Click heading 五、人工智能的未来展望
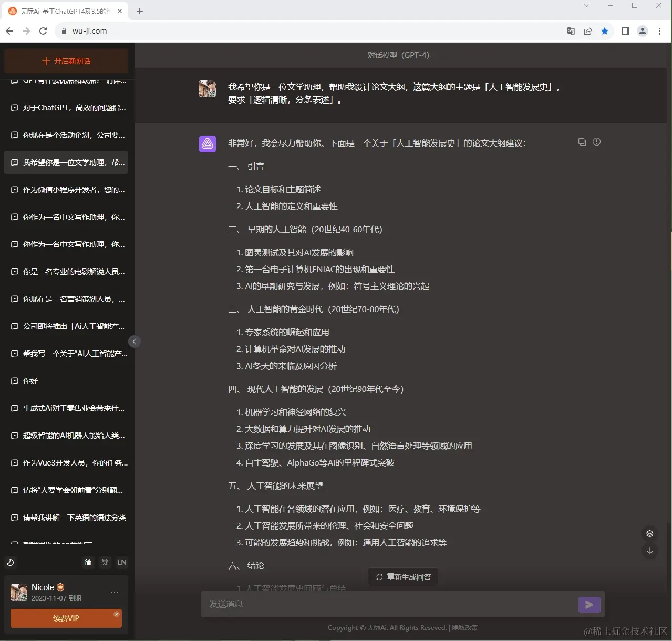Image resolution: width=672 pixels, height=641 pixels. pyautogui.click(x=276, y=486)
